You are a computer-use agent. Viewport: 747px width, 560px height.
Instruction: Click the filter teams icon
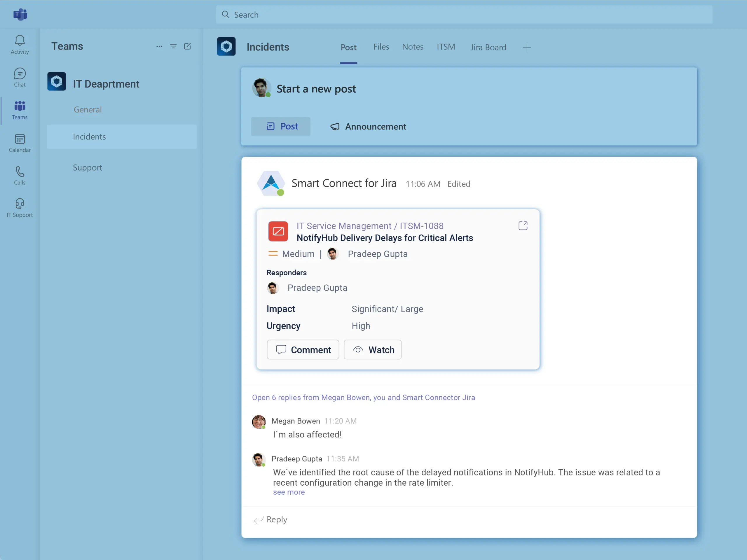click(x=173, y=46)
